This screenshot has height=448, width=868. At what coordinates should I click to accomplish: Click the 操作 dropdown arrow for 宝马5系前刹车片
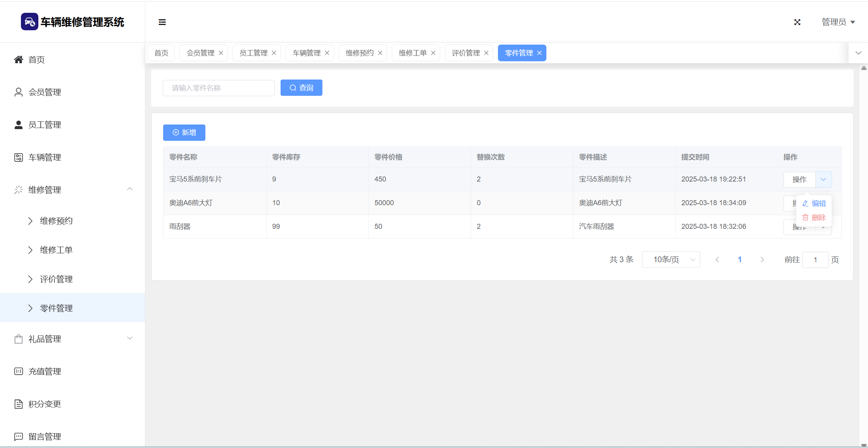823,180
